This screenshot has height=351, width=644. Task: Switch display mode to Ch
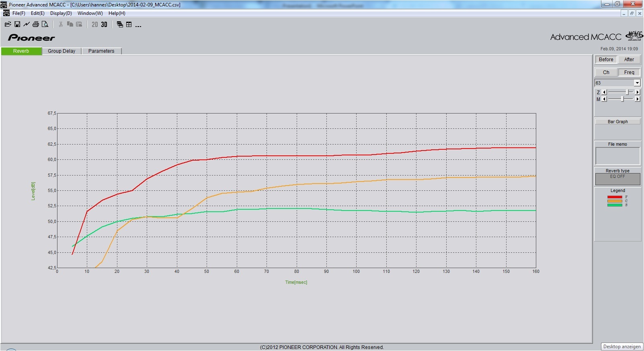[x=606, y=72]
